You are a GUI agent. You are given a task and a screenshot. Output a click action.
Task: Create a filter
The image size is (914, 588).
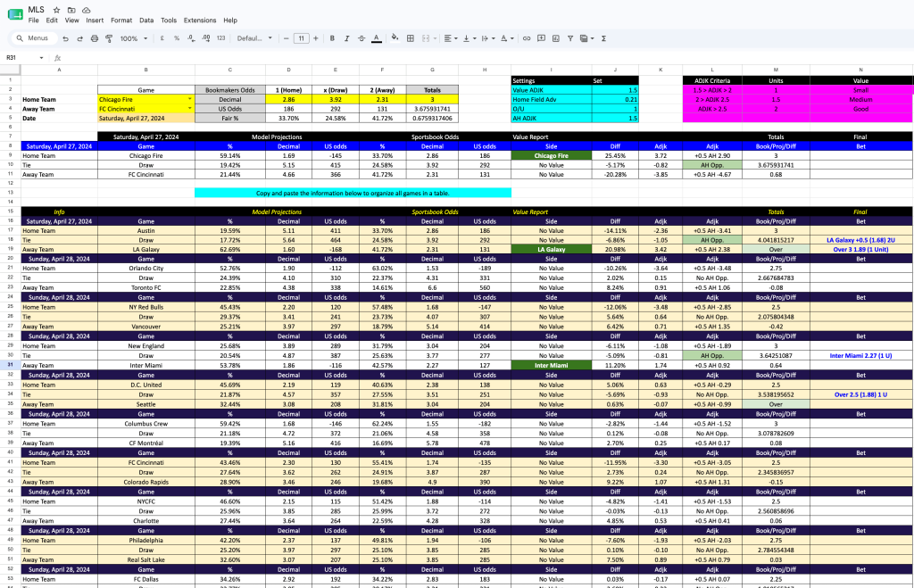(570, 38)
